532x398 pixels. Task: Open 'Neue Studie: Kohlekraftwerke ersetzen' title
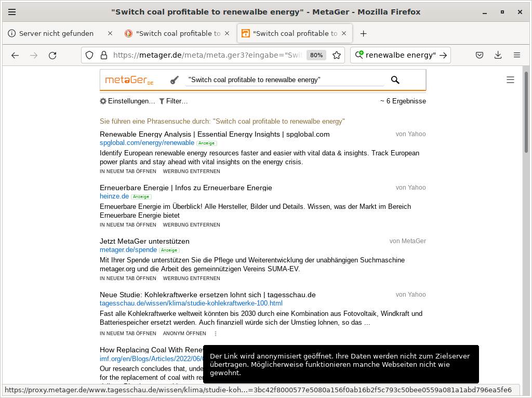click(x=208, y=295)
